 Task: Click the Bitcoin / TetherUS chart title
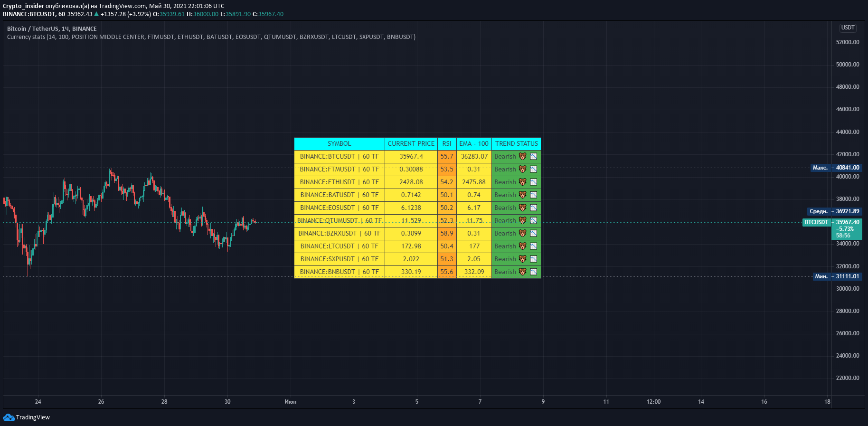point(52,28)
